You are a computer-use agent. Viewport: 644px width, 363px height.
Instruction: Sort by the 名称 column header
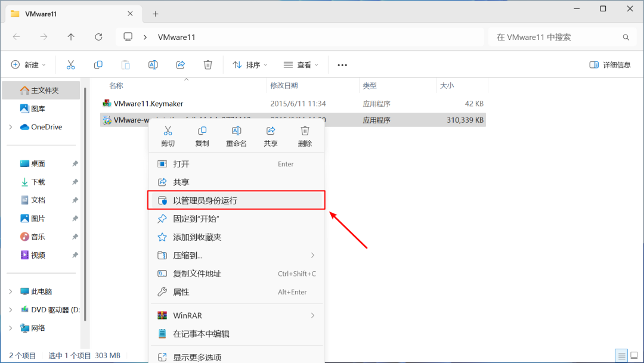[x=116, y=85]
